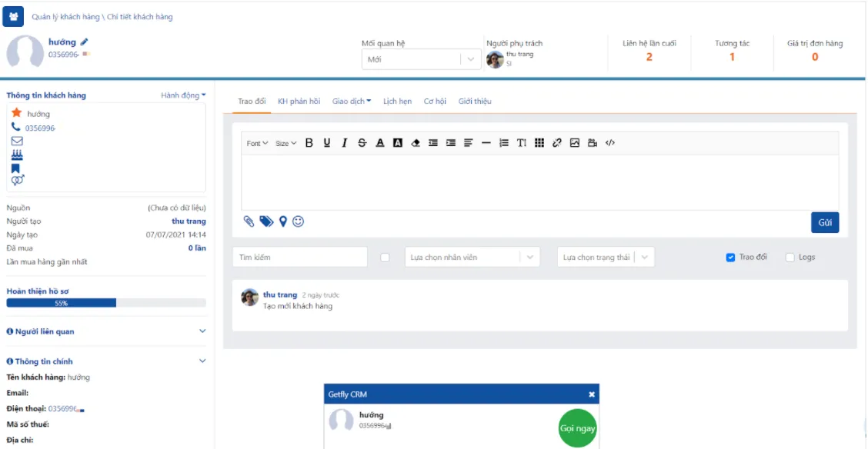This screenshot has width=868, height=449.
Task: Click the insert link icon
Action: [x=557, y=143]
